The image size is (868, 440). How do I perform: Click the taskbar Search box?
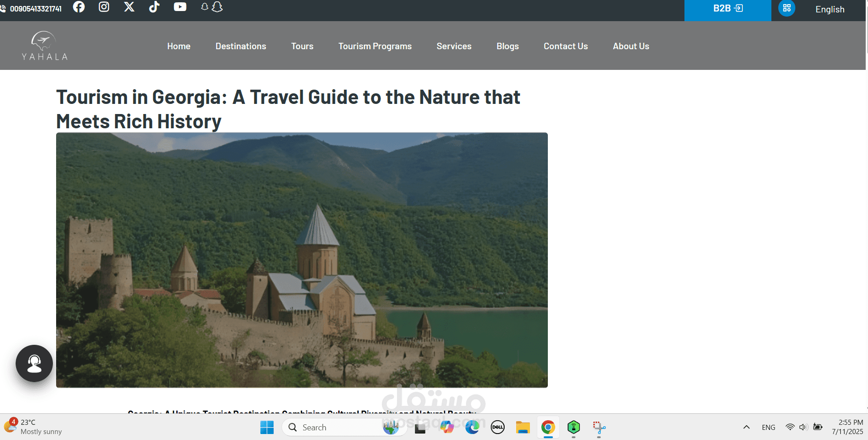[x=344, y=428]
